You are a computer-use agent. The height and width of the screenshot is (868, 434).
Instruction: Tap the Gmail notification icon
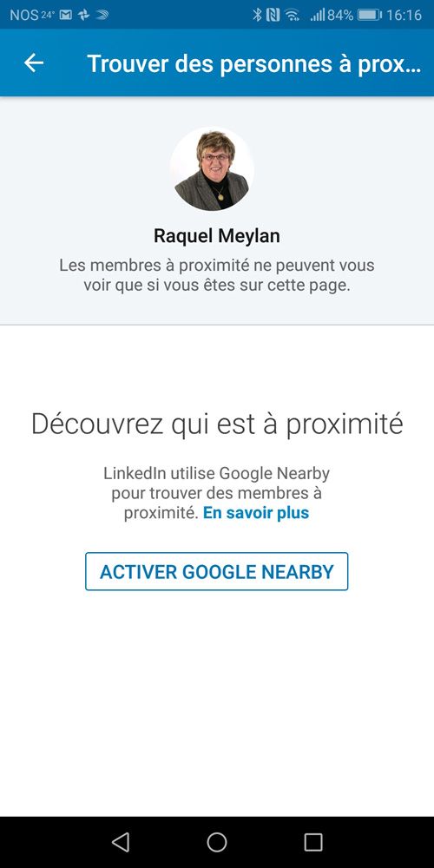coord(66,15)
